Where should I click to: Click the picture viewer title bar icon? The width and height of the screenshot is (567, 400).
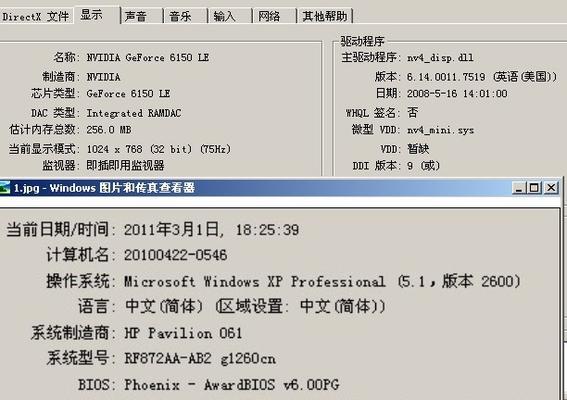point(5,188)
